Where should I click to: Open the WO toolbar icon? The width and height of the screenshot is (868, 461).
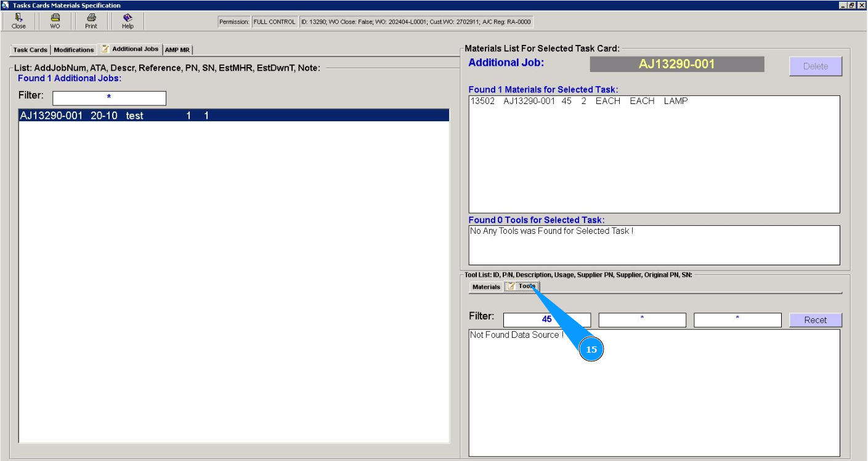[x=55, y=21]
